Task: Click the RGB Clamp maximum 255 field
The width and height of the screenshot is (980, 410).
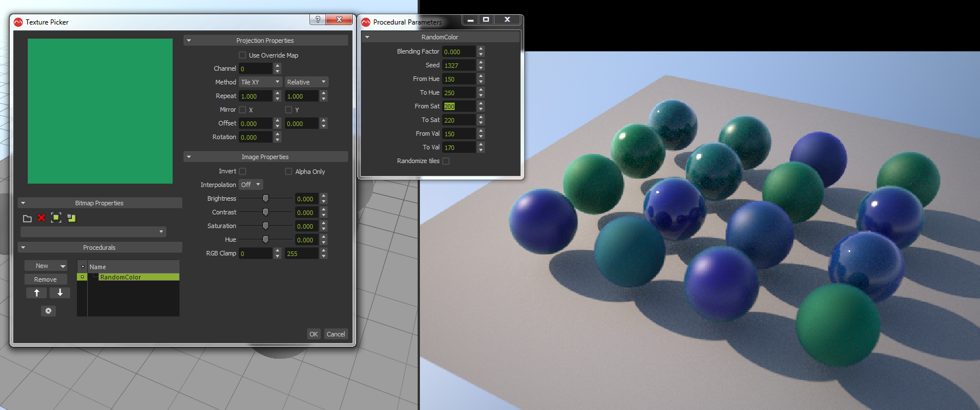Action: [x=302, y=253]
